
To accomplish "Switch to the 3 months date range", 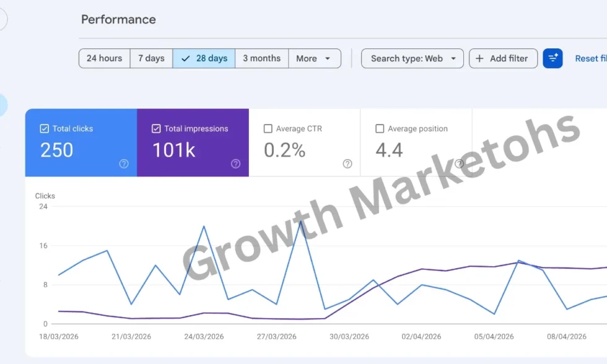I will pos(262,58).
